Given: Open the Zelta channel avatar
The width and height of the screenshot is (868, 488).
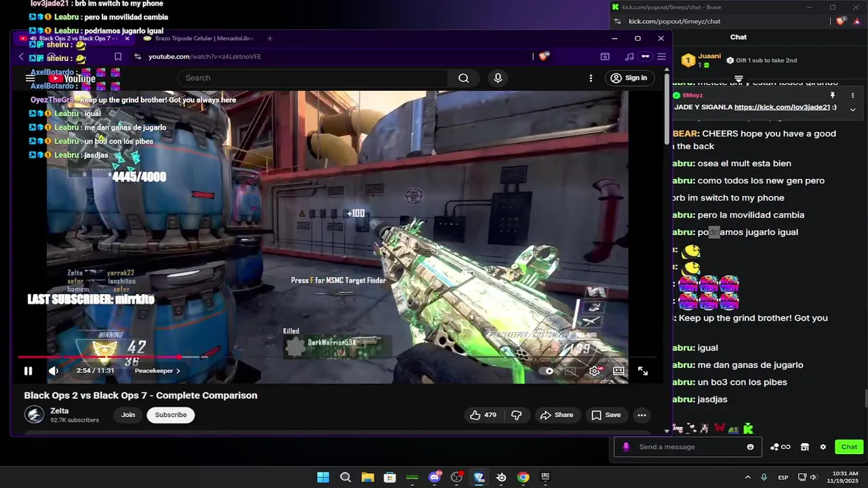Looking at the screenshot, I should click(34, 415).
